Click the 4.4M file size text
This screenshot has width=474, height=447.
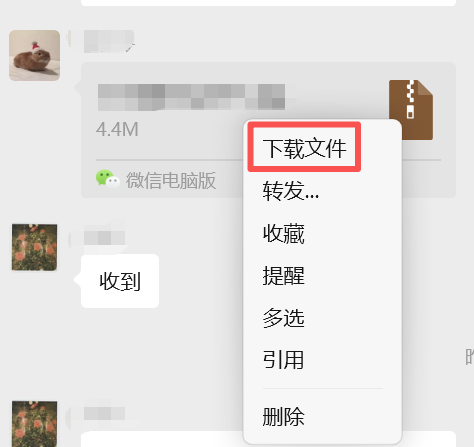[x=117, y=129]
